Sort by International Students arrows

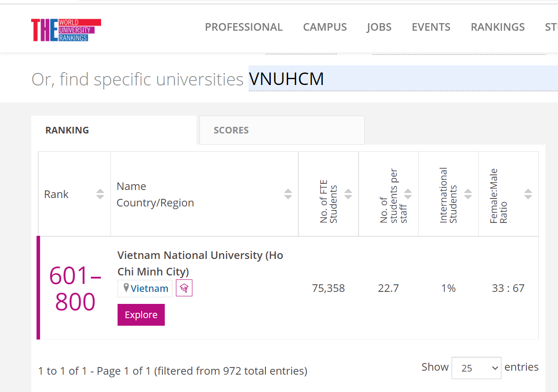(x=468, y=194)
